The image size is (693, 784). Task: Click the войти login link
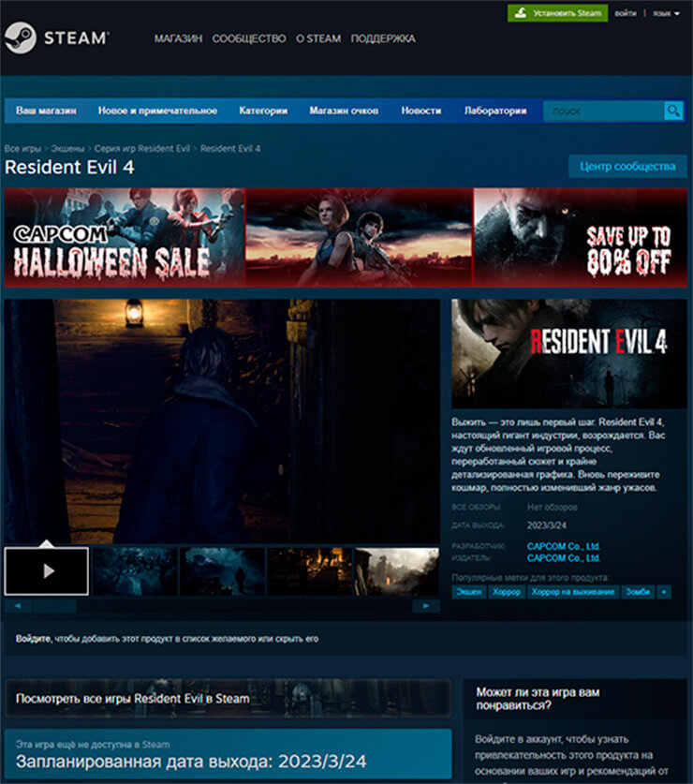pyautogui.click(x=626, y=13)
